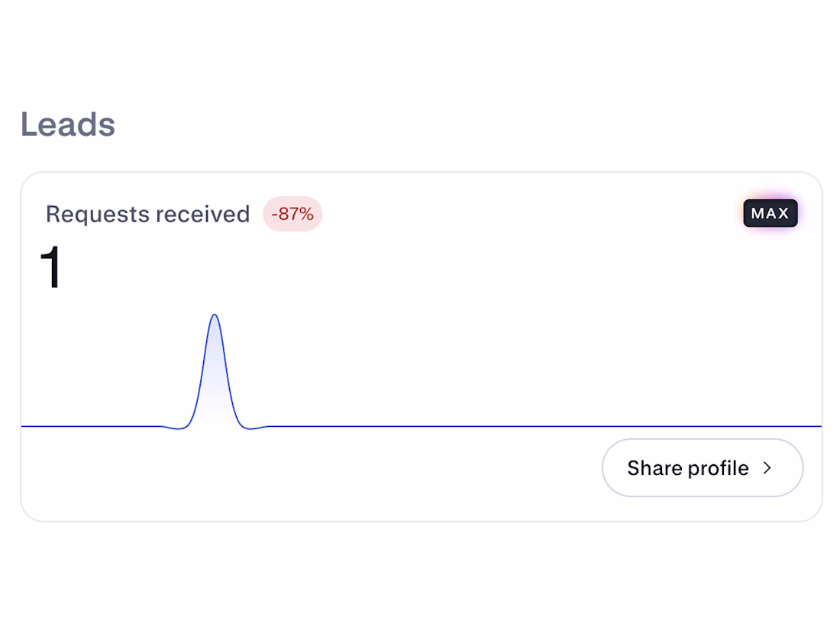
Task: Select the word 'Requests' in card title
Action: tap(98, 215)
